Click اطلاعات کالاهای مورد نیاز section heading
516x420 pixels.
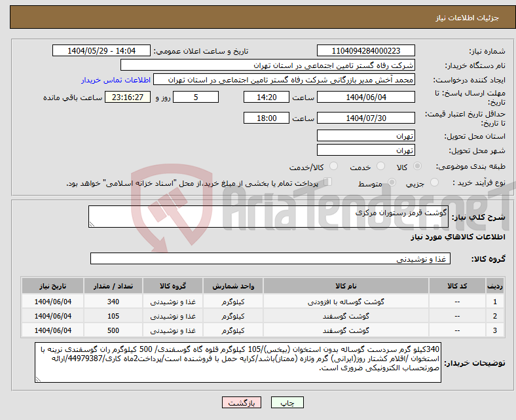point(458,237)
